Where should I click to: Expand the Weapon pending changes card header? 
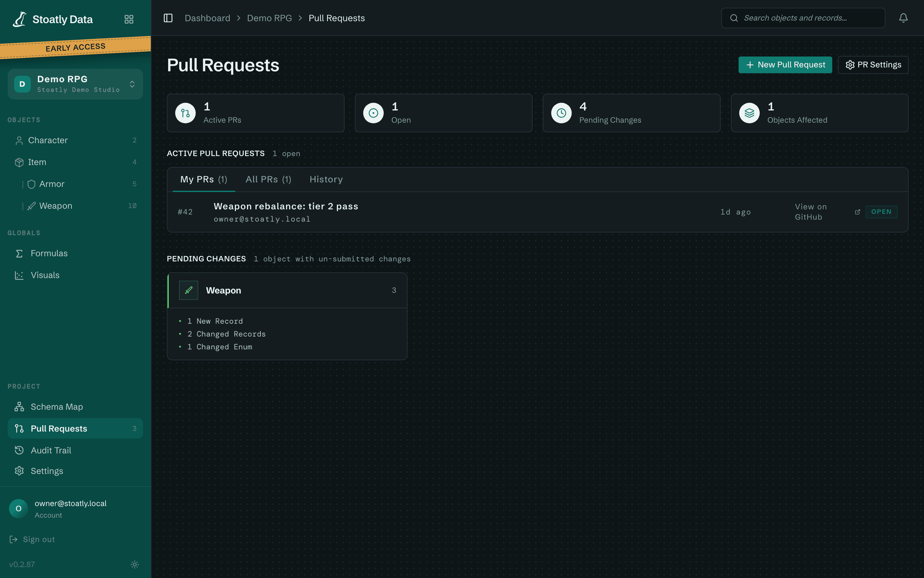287,290
